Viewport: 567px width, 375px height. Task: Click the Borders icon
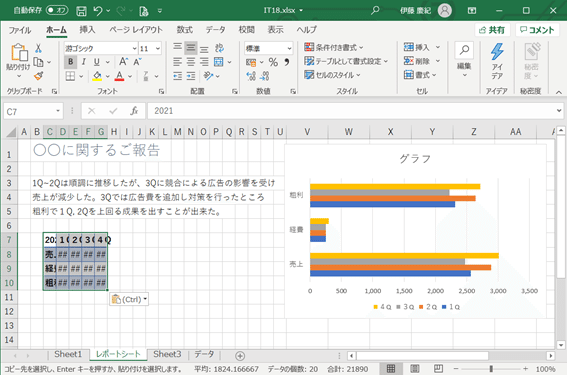point(70,76)
